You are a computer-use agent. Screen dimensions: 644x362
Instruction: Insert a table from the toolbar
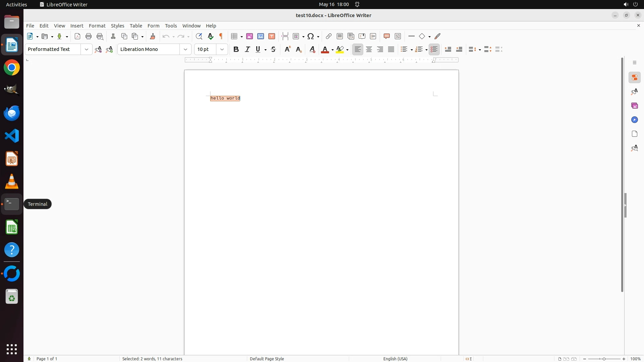234,36
